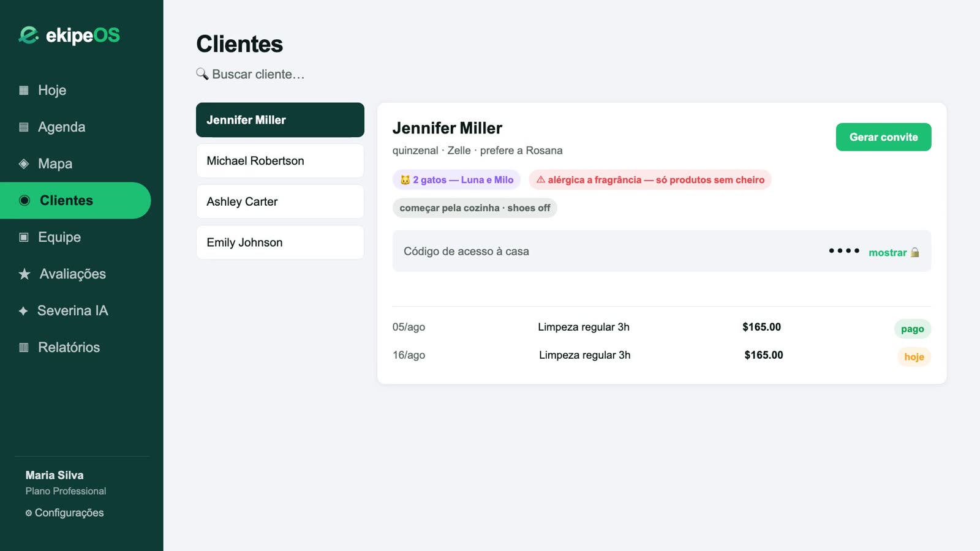Click the Clientes circle icon
This screenshot has height=551, width=980.
(x=24, y=201)
